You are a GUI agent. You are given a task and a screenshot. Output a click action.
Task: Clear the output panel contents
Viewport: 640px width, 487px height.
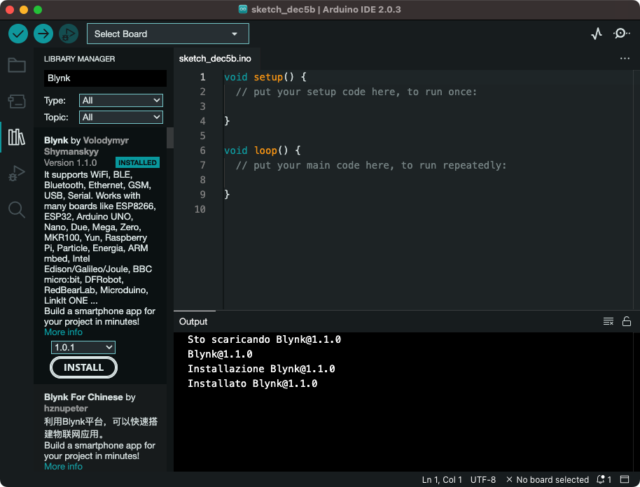608,321
